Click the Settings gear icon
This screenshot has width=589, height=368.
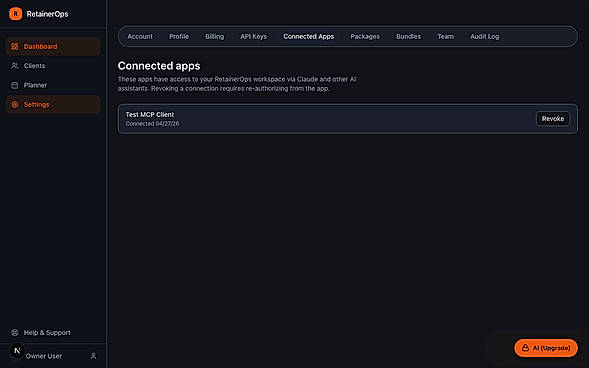click(15, 104)
